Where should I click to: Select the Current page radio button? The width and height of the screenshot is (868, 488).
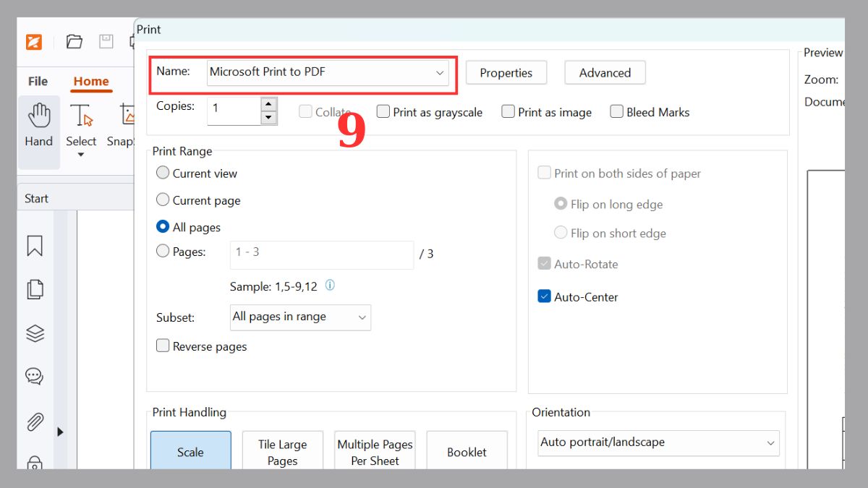(x=163, y=200)
